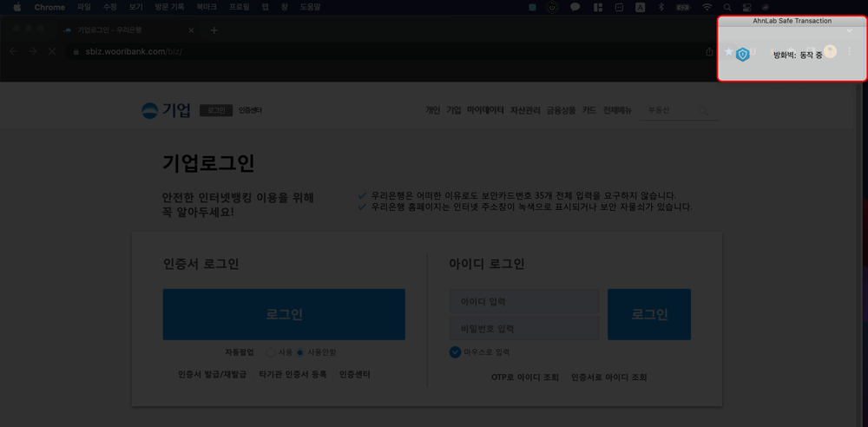Go to 금융상품 in top navigation
The image size is (868, 427).
[562, 110]
